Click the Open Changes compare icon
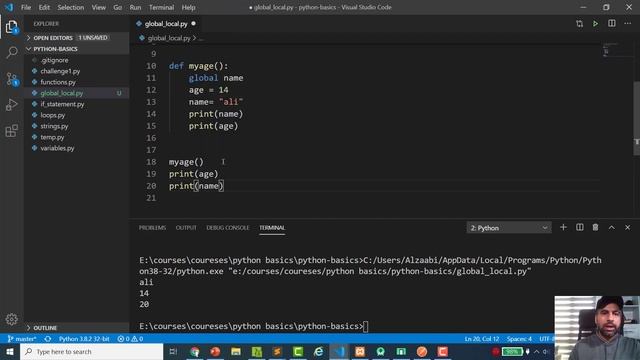This screenshot has width=640, height=360. click(580, 24)
